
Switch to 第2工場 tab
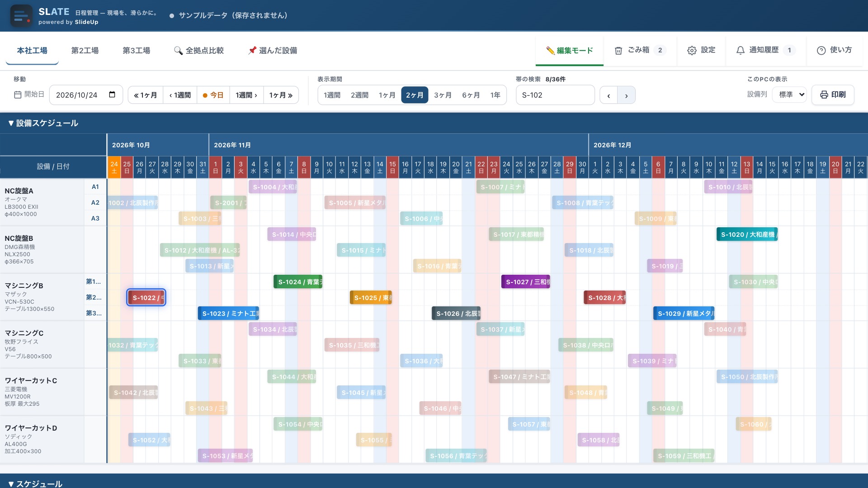click(85, 51)
